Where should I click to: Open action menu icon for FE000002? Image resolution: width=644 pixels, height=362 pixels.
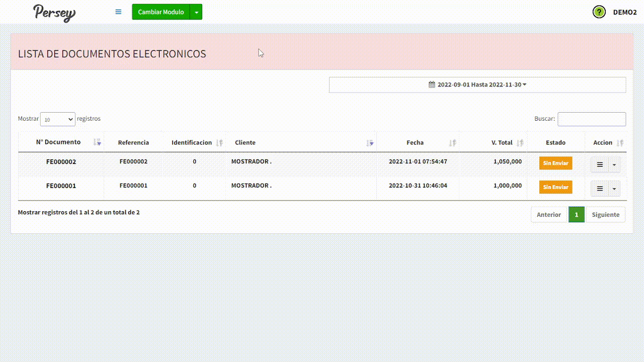pyautogui.click(x=600, y=164)
